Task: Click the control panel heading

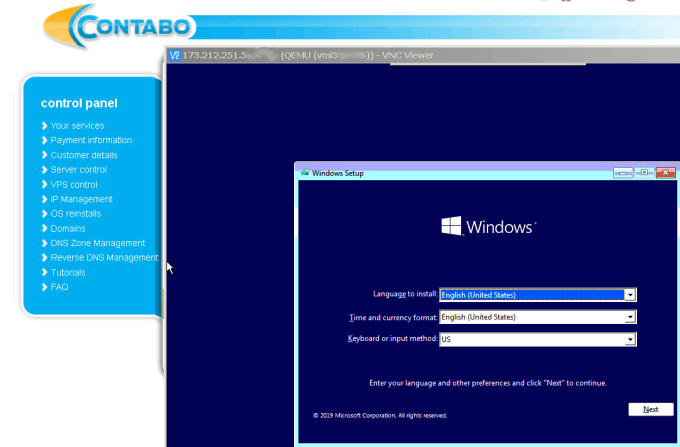Action: pyautogui.click(x=79, y=103)
